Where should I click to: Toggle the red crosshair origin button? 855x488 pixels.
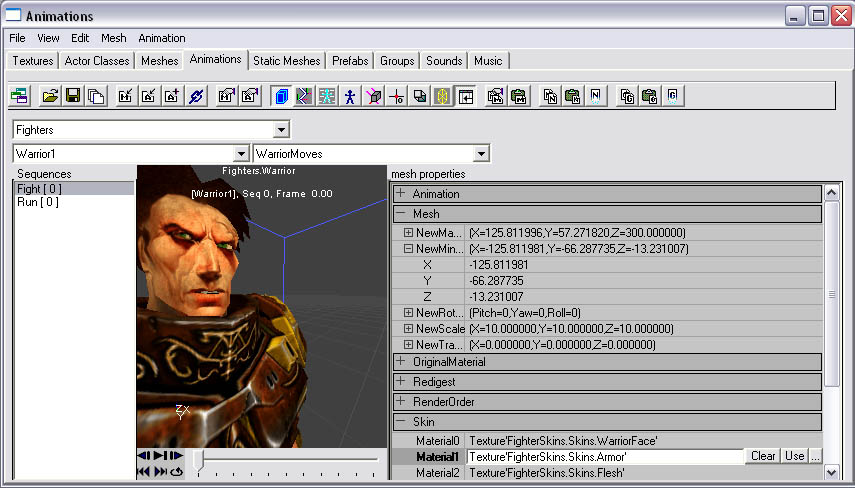click(x=396, y=96)
